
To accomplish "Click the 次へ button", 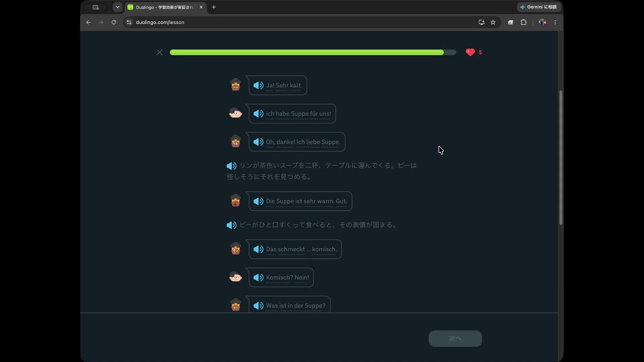I will click(x=455, y=338).
